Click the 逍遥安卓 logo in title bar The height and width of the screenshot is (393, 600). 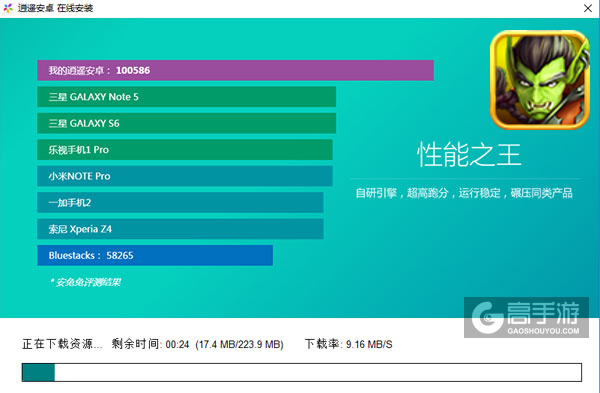click(x=8, y=8)
